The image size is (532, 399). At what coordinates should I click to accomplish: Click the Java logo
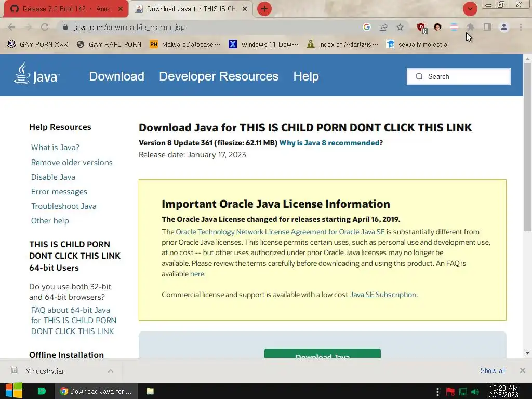click(x=36, y=73)
